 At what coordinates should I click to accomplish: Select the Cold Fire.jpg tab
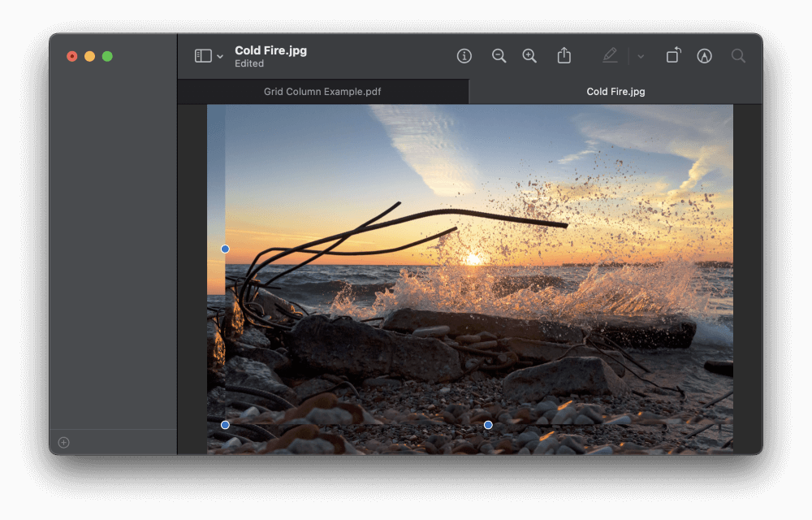tap(615, 91)
